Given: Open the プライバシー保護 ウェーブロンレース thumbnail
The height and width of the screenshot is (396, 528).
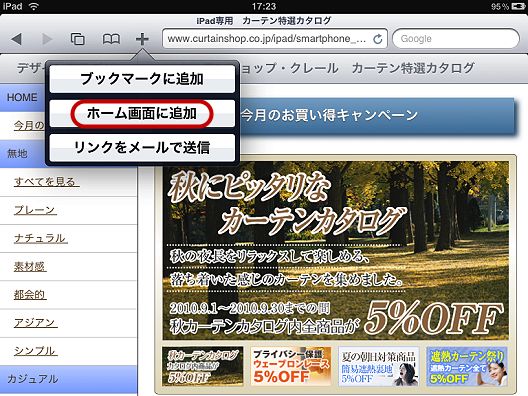Looking at the screenshot, I should click(291, 366).
